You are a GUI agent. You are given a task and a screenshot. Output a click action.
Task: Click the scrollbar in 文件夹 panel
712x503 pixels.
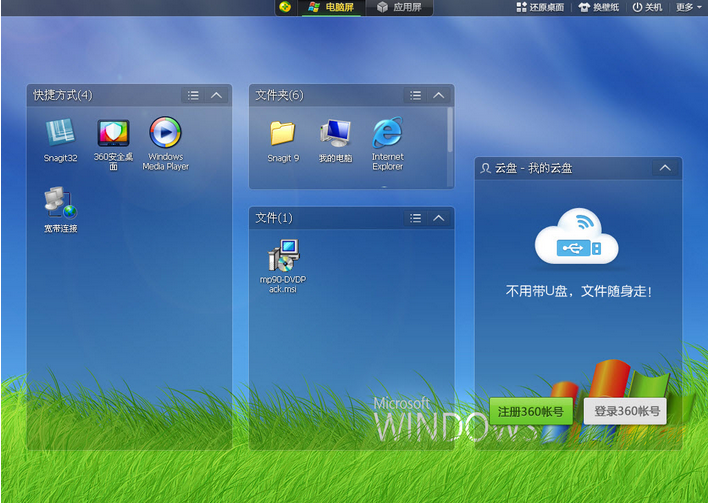[x=450, y=130]
